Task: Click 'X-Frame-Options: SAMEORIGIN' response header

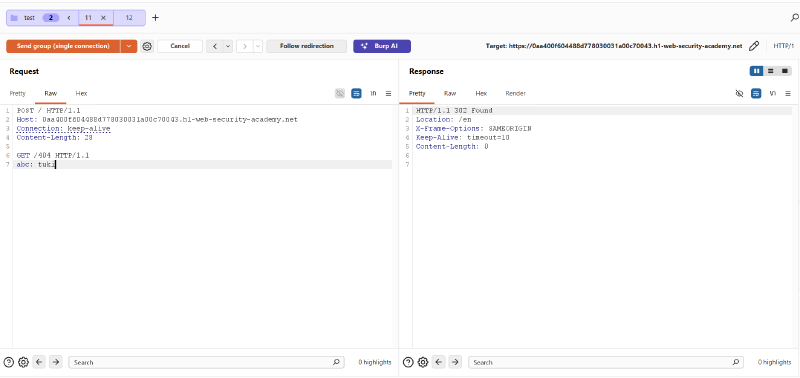Action: point(473,129)
